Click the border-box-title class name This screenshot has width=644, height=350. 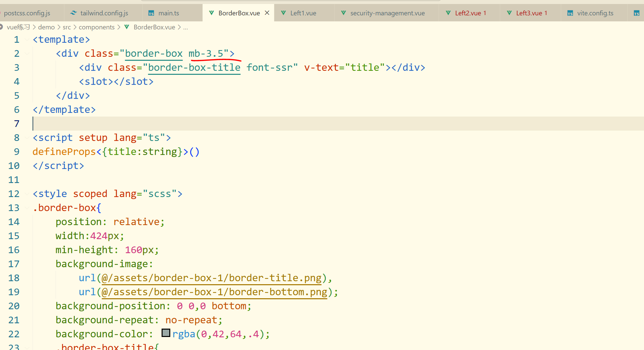coord(194,67)
